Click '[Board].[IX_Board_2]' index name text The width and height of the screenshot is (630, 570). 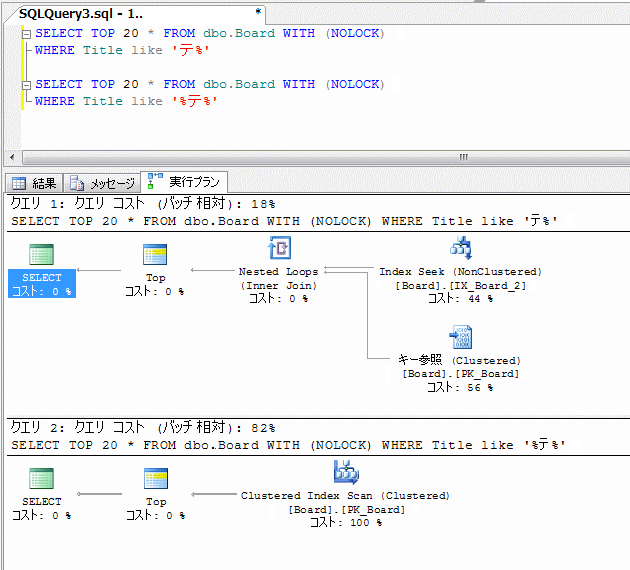460,286
